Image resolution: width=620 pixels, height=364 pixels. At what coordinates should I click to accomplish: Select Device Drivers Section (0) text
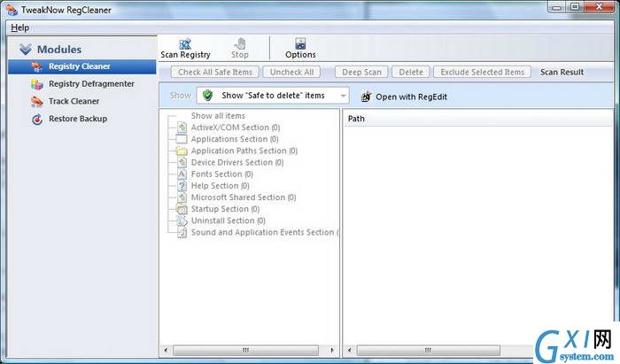(237, 162)
